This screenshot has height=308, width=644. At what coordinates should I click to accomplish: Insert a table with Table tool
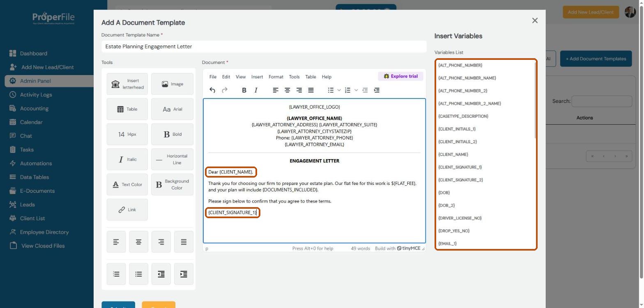[x=127, y=109]
